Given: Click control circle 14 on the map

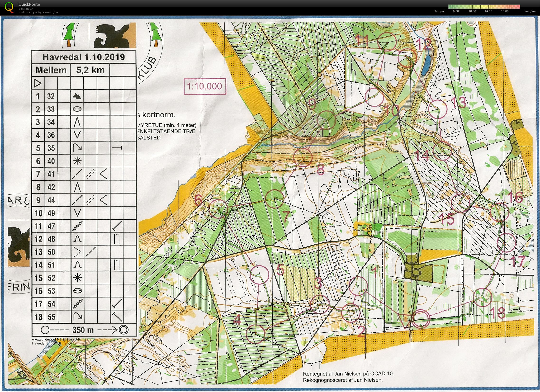Looking at the screenshot, I should click(442, 150).
